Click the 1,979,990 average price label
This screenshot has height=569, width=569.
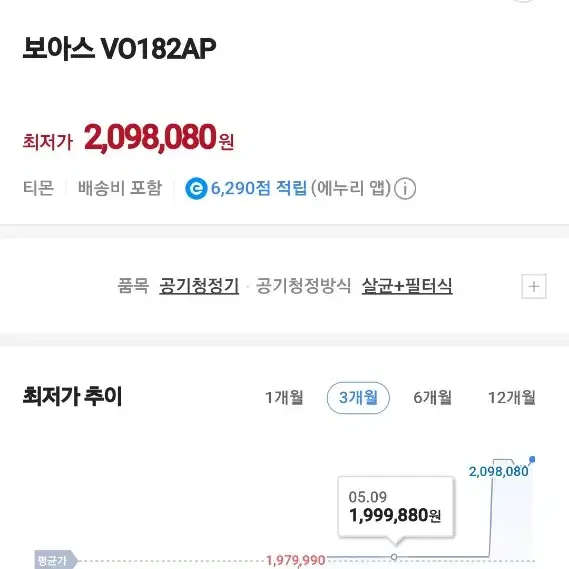coord(296,560)
